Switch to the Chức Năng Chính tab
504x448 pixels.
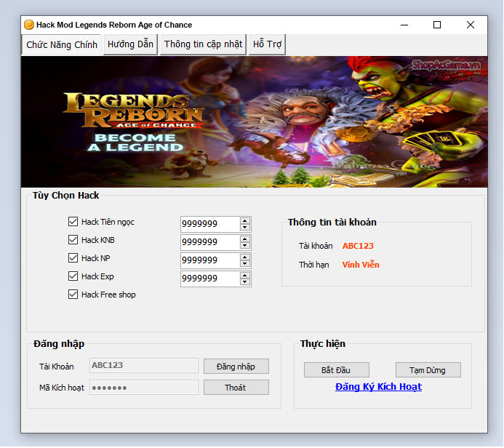click(61, 44)
